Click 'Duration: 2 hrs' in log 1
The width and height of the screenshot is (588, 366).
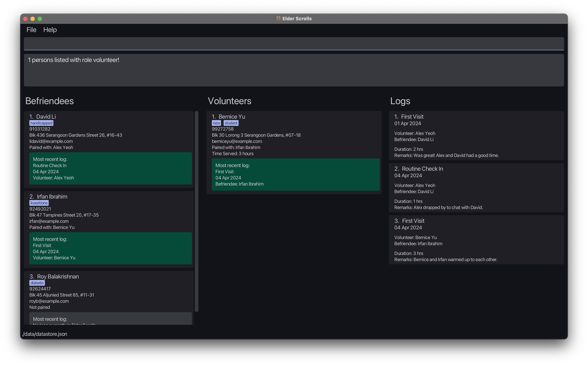(409, 149)
